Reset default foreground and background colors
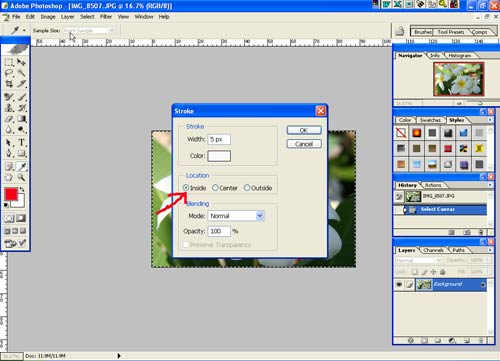Image resolution: width=500 pixels, height=361 pixels. 6,205
